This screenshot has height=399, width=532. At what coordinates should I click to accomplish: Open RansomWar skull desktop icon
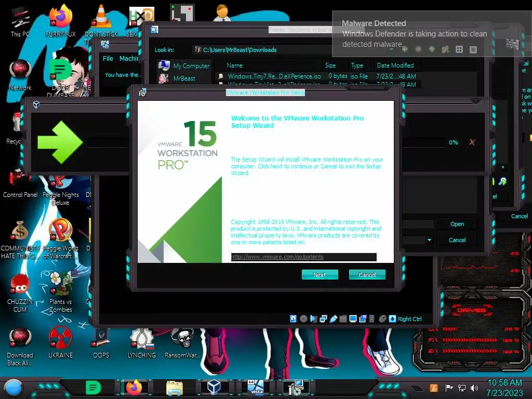point(182,343)
